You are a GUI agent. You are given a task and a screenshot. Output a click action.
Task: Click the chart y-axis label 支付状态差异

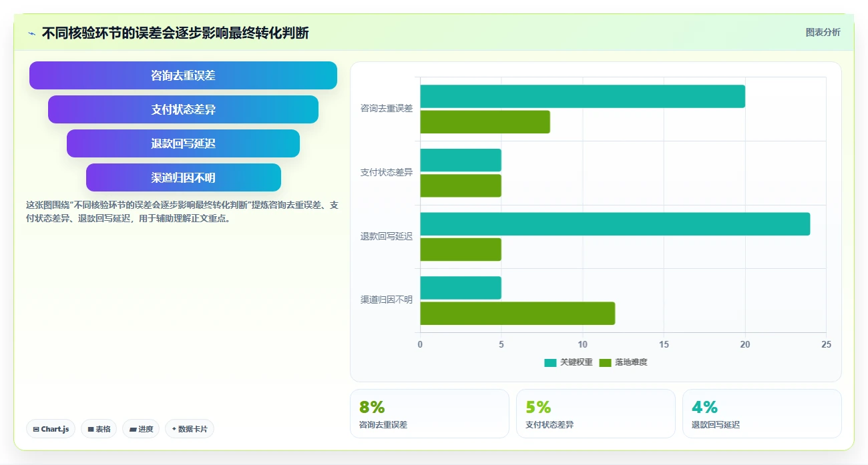click(x=387, y=172)
